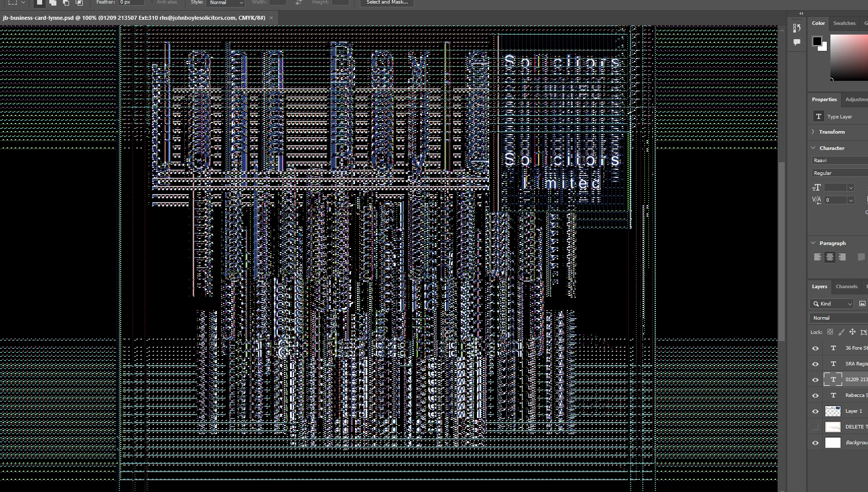Select the 36 Fore St text layer

(856, 348)
